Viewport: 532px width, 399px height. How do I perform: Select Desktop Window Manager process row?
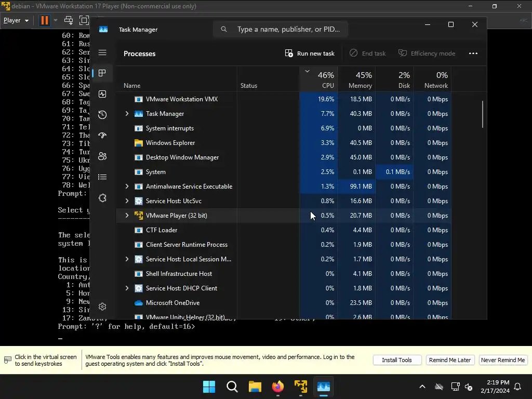pyautogui.click(x=284, y=157)
